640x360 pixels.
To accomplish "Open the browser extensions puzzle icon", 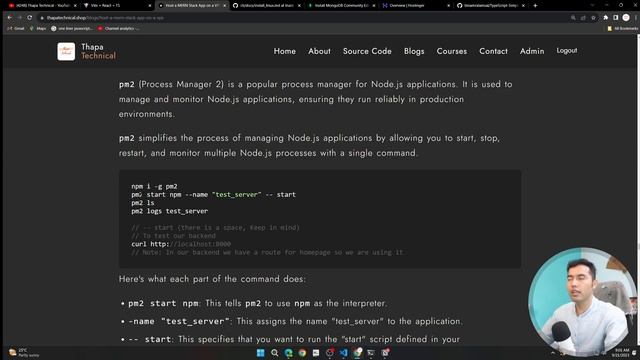I will [606, 18].
